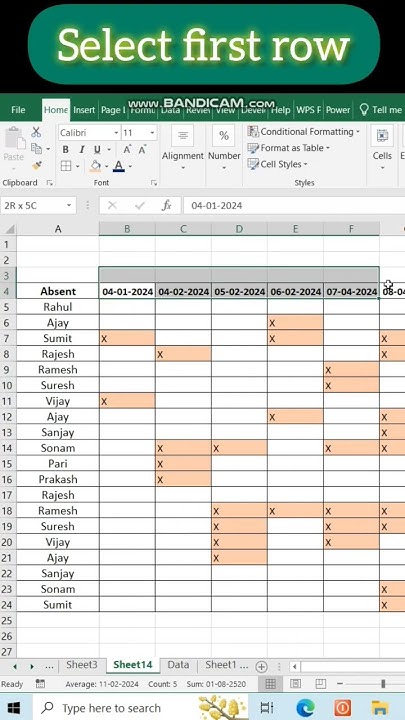Select the Format Painter brush

[37, 165]
